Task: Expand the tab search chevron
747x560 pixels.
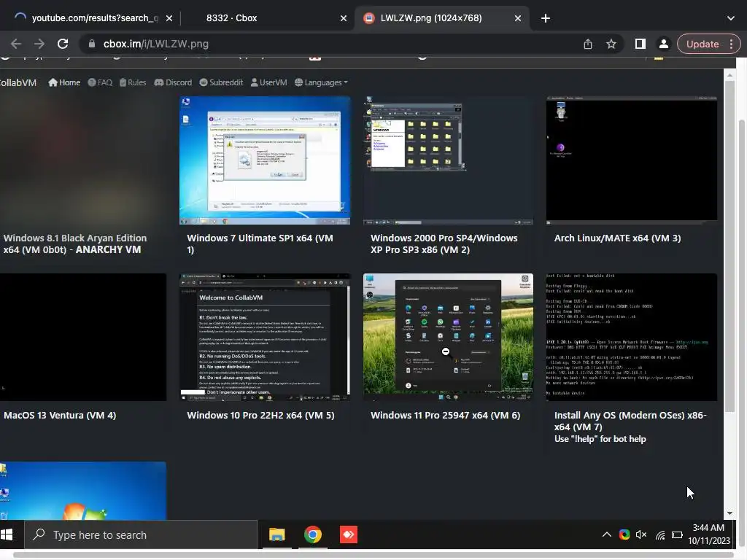Action: point(731,18)
